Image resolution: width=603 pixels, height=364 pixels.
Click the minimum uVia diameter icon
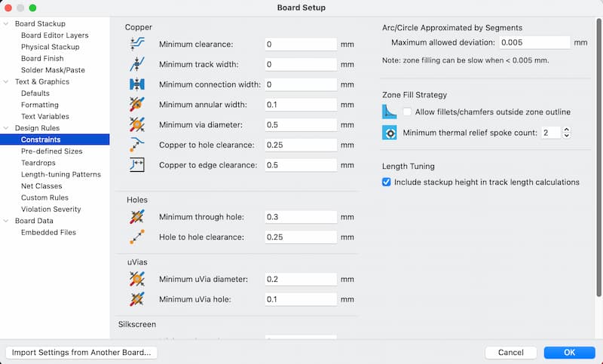click(137, 279)
